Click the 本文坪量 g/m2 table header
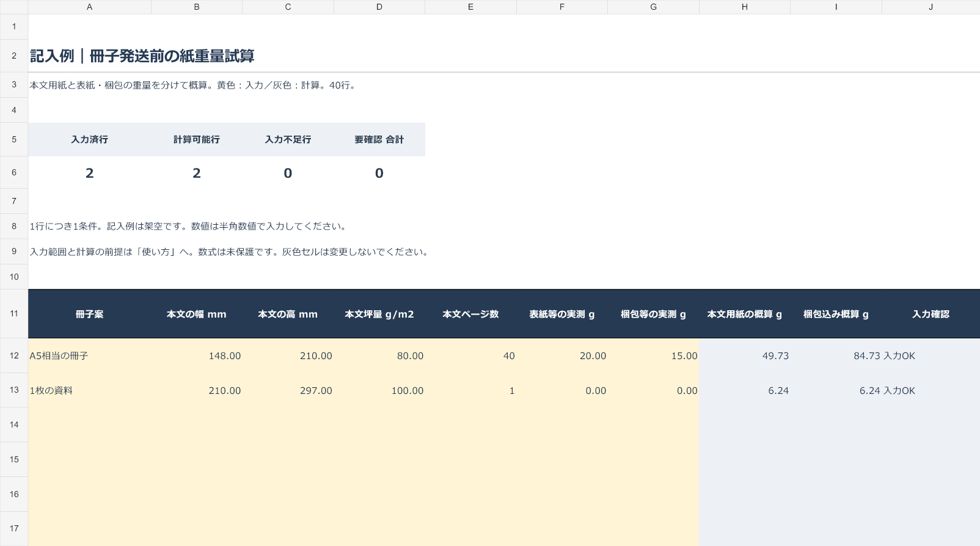This screenshot has width=980, height=546. [379, 314]
